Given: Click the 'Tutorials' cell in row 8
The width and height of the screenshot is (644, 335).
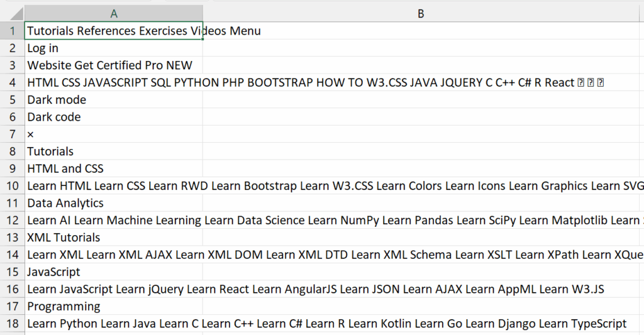Looking at the screenshot, I should tap(114, 151).
